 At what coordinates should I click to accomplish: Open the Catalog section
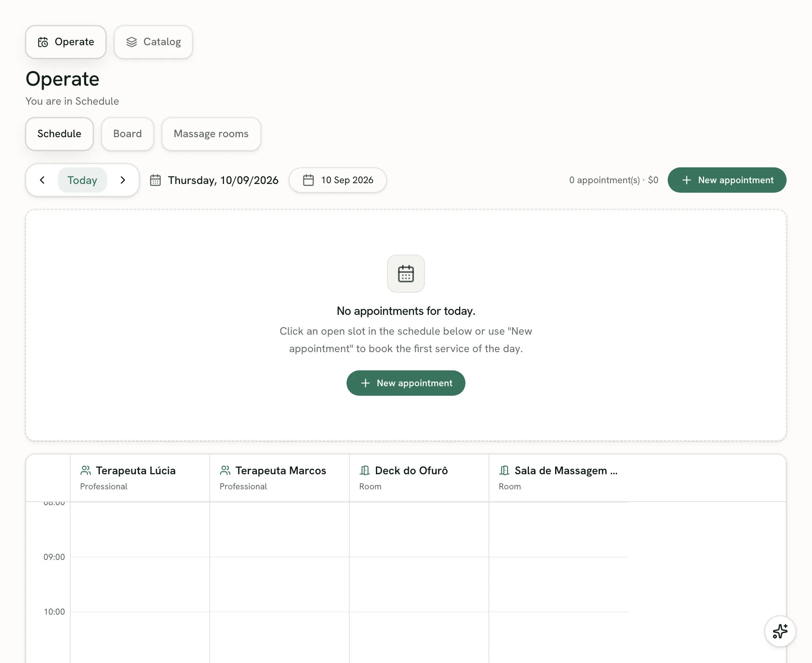pos(153,42)
